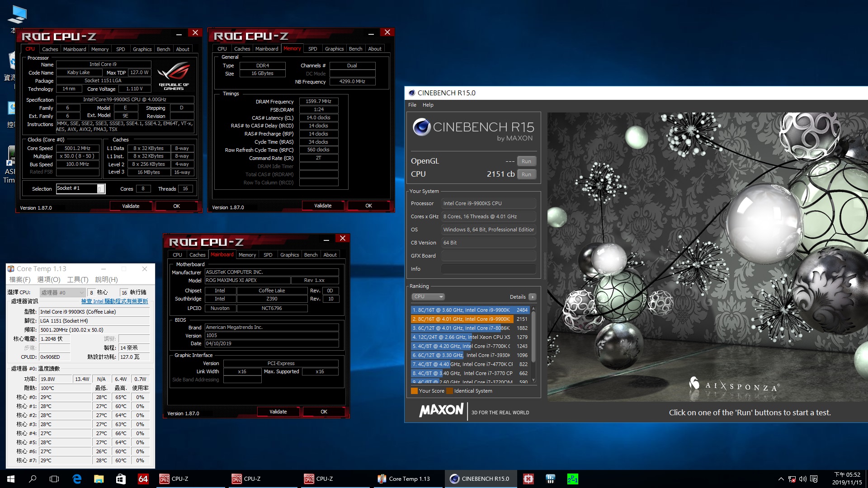
Task: Open blue panel app next to green taskbar icon
Action: click(x=550, y=479)
